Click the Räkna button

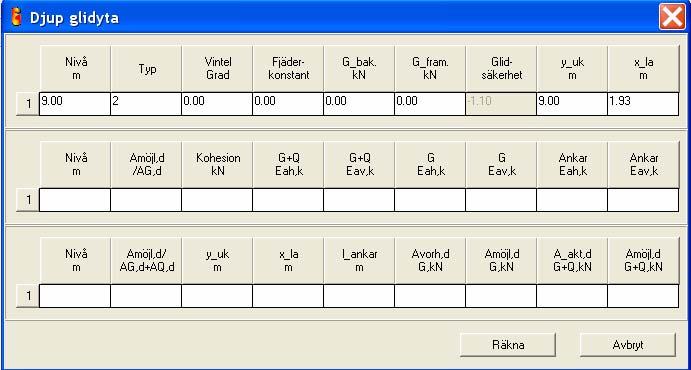[x=508, y=344]
